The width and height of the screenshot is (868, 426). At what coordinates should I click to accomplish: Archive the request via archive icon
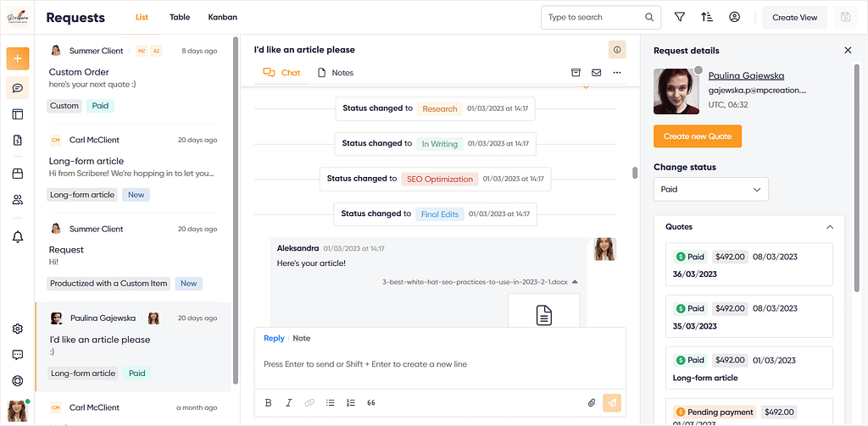(576, 73)
